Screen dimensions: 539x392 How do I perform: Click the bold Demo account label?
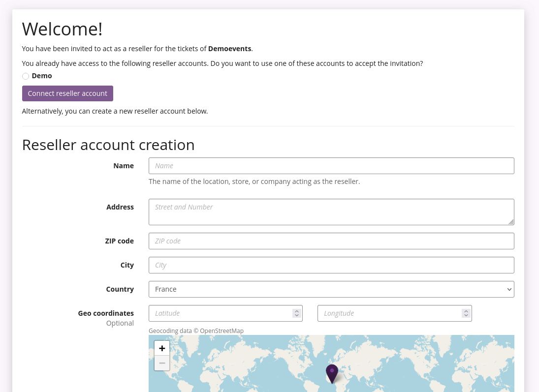(42, 76)
